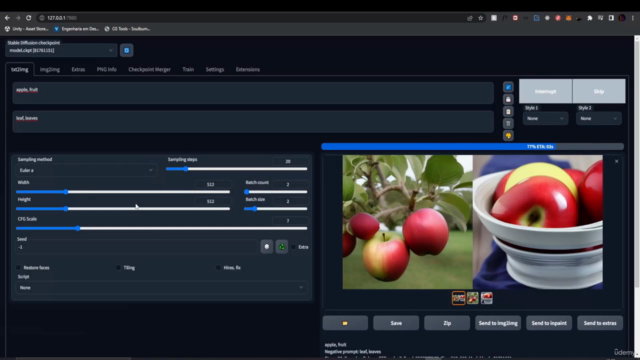Open the Engenharia bookmark
Screen dimensions: 640x360
point(77,29)
